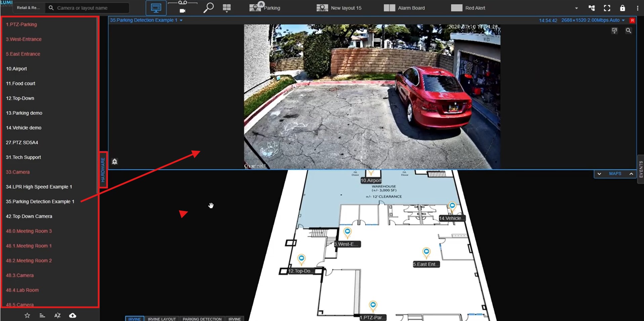Sort camera list alphabetically A-Z
Image resolution: width=644 pixels, height=321 pixels.
(x=57, y=315)
